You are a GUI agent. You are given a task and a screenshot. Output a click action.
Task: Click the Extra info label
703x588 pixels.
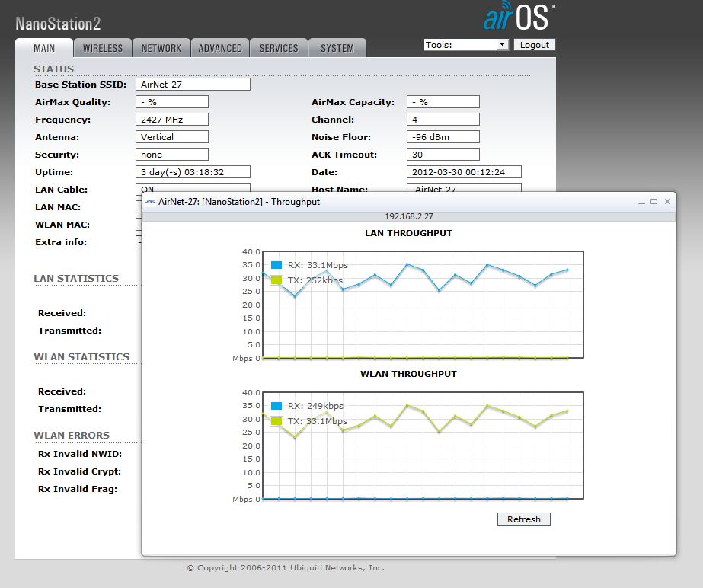click(x=61, y=242)
